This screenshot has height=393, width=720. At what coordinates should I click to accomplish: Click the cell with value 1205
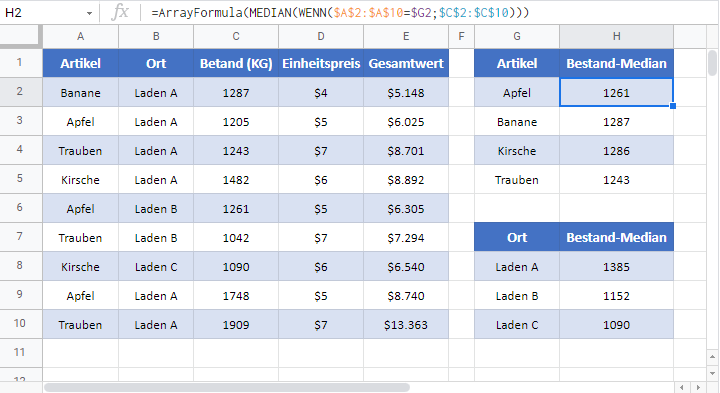[236, 122]
